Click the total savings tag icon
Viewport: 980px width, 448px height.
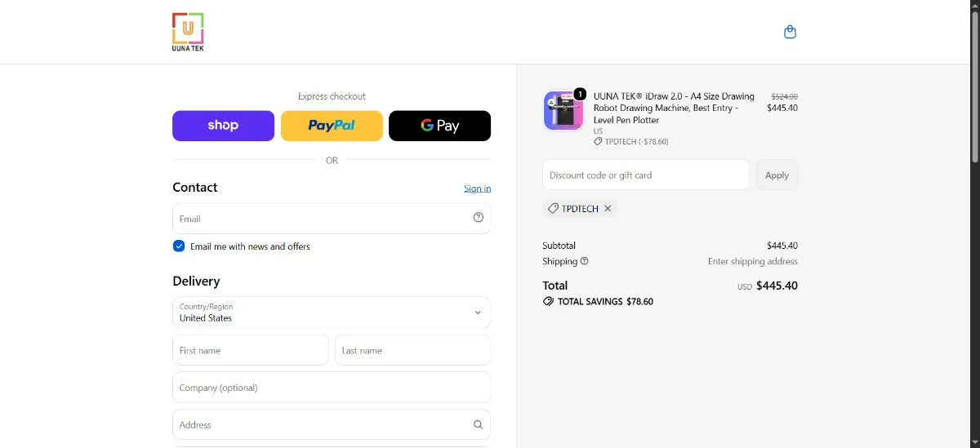548,301
